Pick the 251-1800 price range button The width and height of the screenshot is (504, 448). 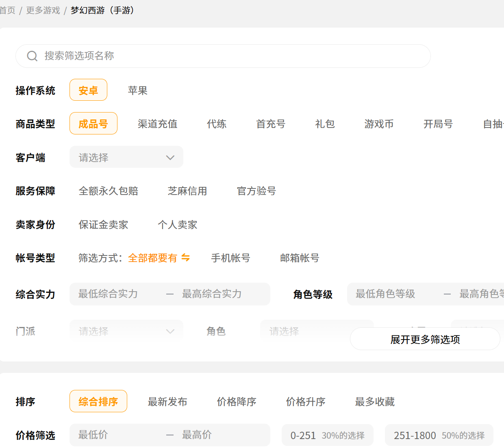(x=439, y=435)
